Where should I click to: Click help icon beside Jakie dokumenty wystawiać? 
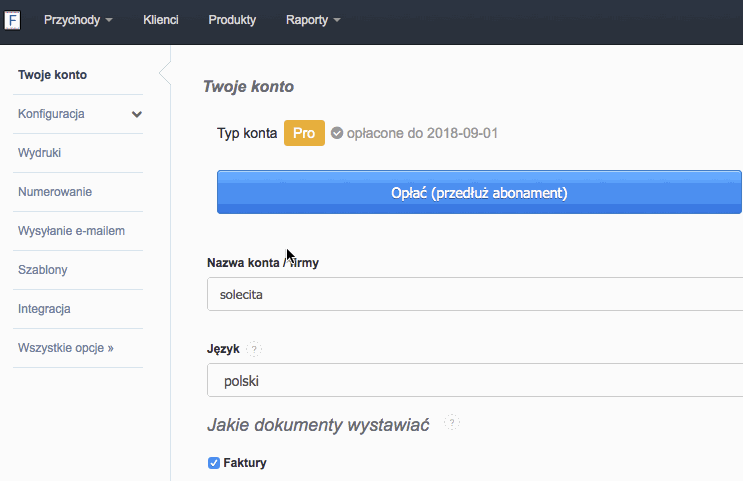tap(452, 423)
